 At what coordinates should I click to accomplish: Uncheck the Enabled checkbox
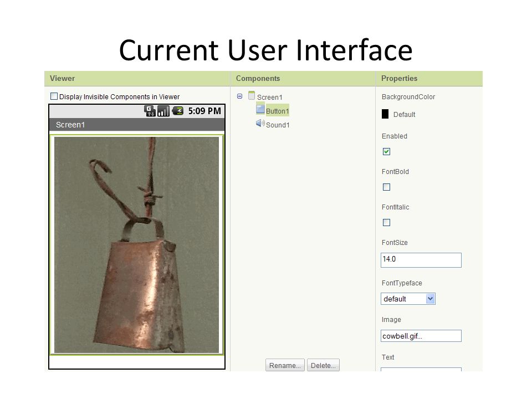click(x=386, y=151)
